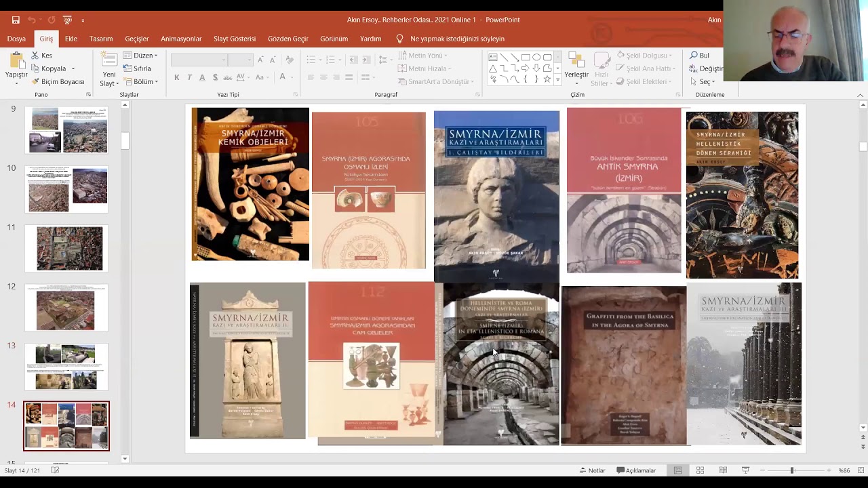
Task: Switch to the Tasarım tab
Action: pos(101,39)
